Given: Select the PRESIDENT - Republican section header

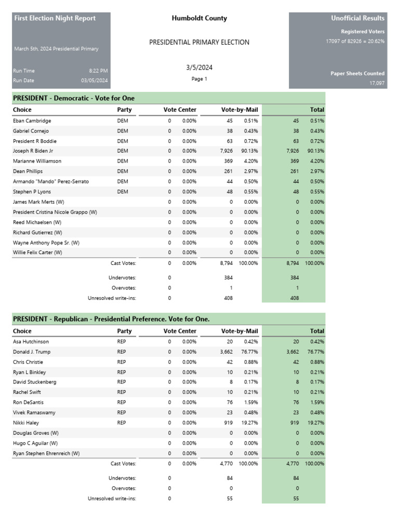Looking at the screenshot, I should (111, 319).
